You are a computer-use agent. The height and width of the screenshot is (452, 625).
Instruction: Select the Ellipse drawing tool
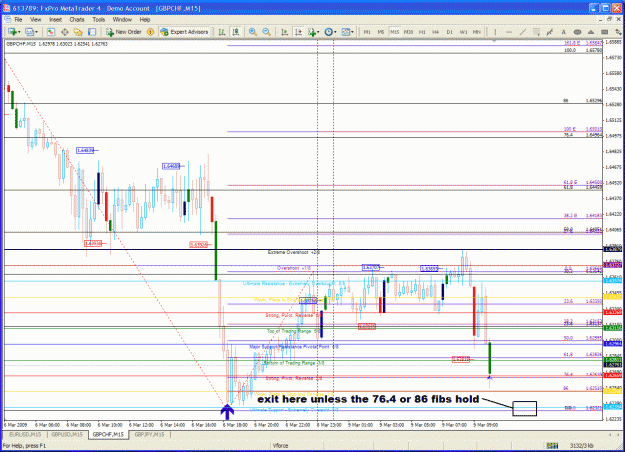[x=577, y=32]
